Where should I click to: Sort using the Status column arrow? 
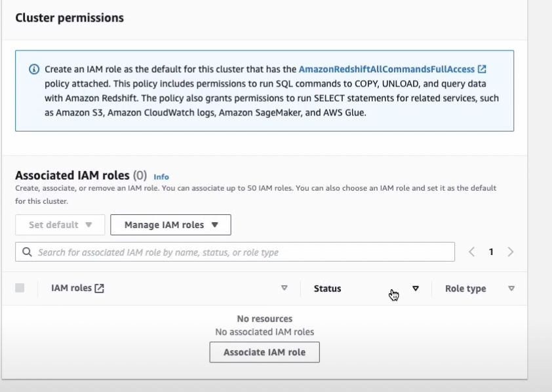[x=415, y=288]
